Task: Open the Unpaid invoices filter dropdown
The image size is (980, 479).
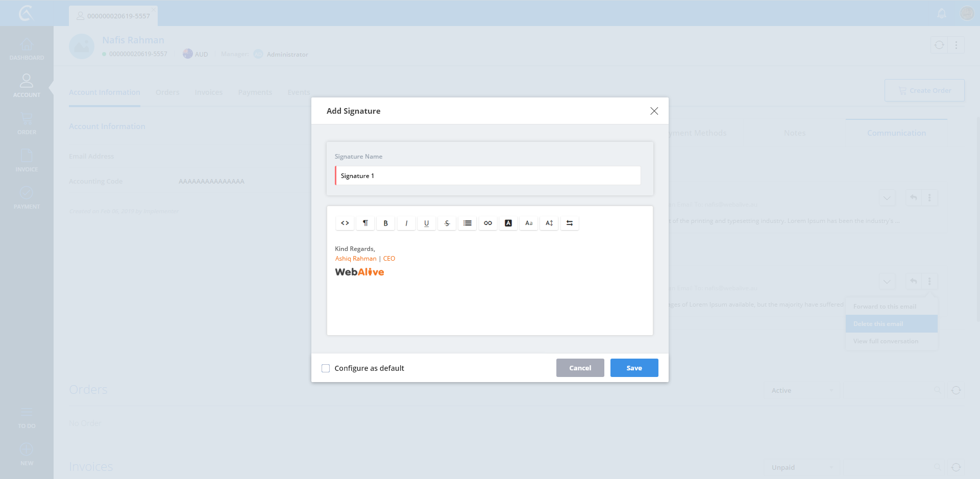Action: [801, 467]
